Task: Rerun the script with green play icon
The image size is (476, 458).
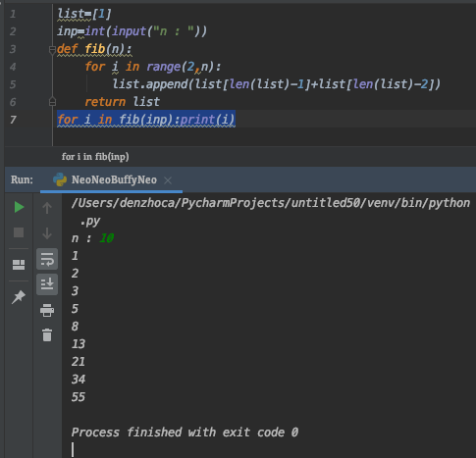Action: 19,207
